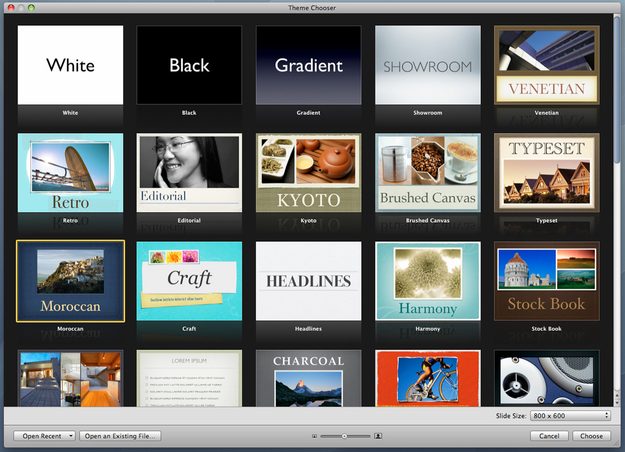The height and width of the screenshot is (452, 625).
Task: Click Open an Existing File button
Action: [x=120, y=436]
